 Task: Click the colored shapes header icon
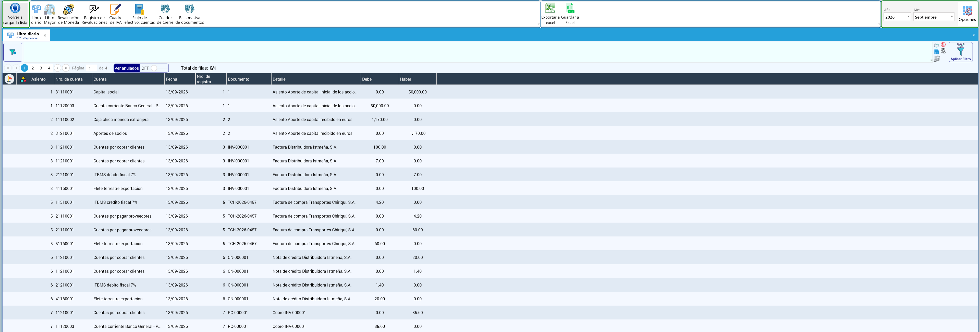(23, 79)
